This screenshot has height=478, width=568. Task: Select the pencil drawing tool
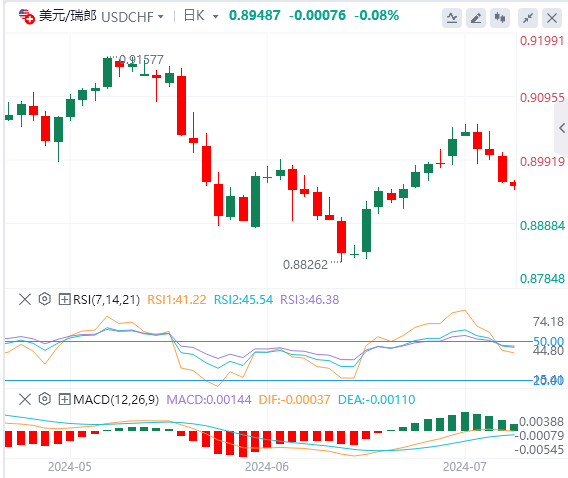[476, 18]
